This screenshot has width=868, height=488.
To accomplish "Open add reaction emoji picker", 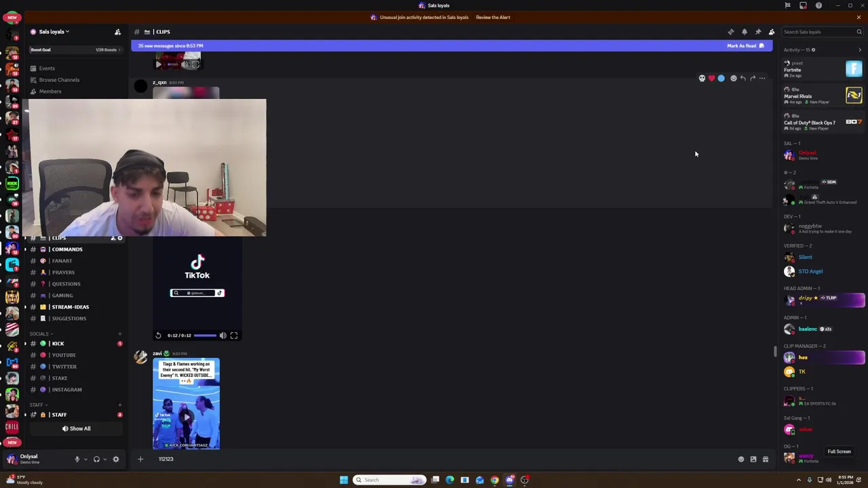I will pyautogui.click(x=733, y=79).
